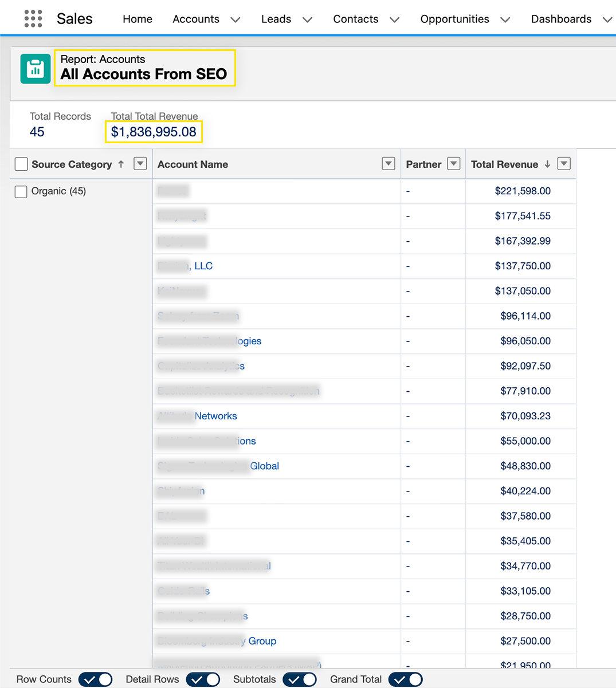This screenshot has width=616, height=688.
Task: Click Source Category ascending sort arrow
Action: coord(121,164)
